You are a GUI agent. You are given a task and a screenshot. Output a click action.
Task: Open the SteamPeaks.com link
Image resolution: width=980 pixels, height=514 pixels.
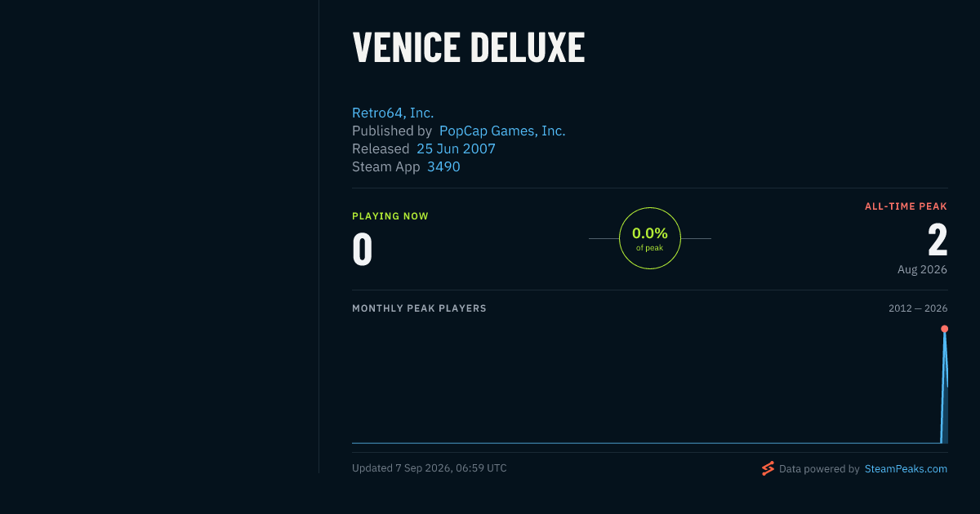click(x=906, y=469)
